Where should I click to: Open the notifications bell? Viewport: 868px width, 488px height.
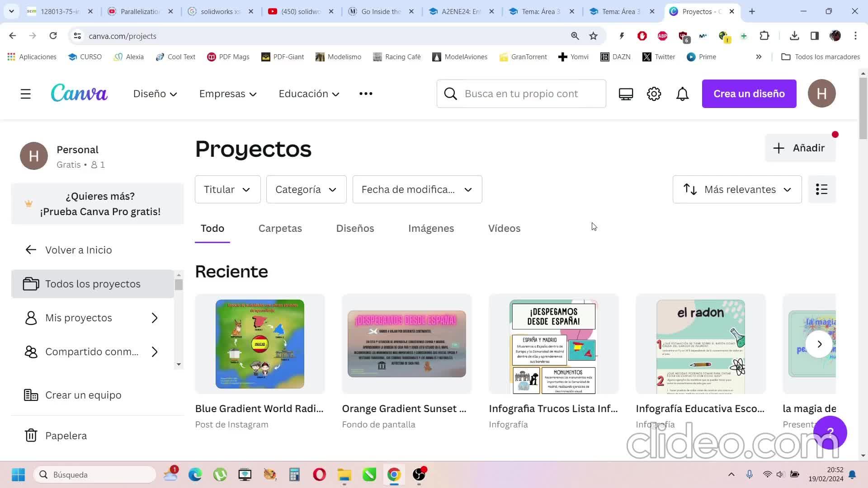(x=682, y=94)
